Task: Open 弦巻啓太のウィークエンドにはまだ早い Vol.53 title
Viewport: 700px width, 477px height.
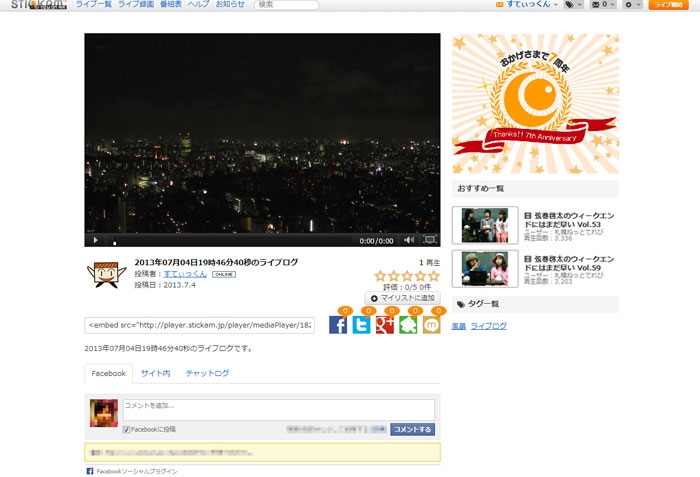Action: click(x=569, y=220)
